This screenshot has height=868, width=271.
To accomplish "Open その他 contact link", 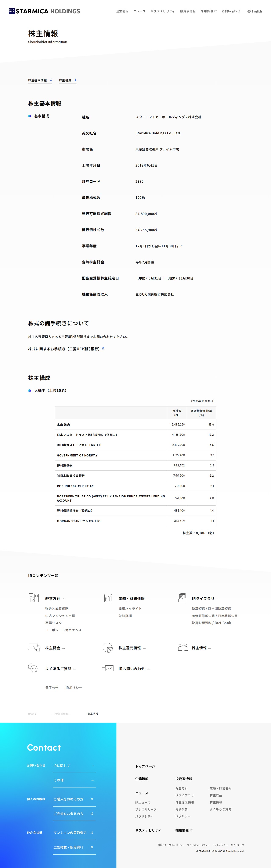I will [x=74, y=780].
